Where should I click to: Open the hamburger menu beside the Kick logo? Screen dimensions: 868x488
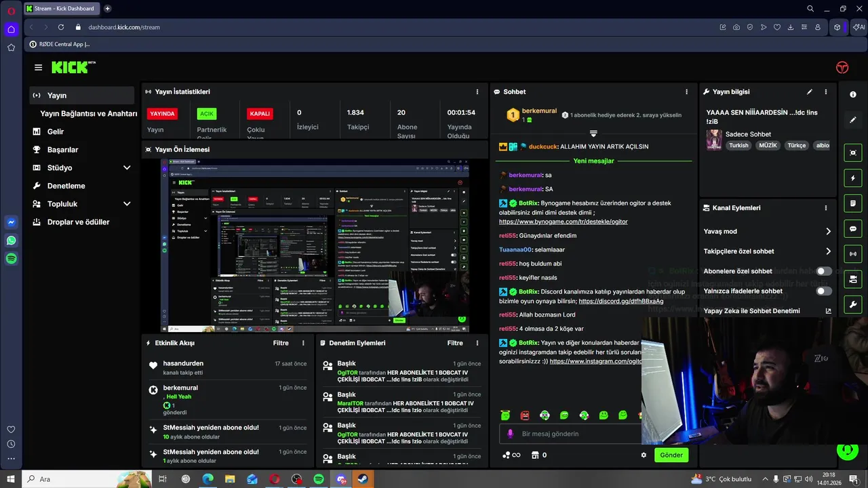38,68
